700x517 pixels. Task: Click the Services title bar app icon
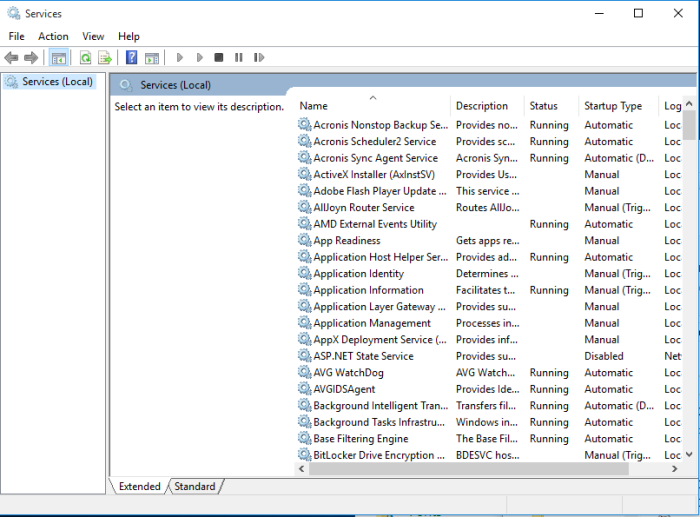pyautogui.click(x=14, y=13)
